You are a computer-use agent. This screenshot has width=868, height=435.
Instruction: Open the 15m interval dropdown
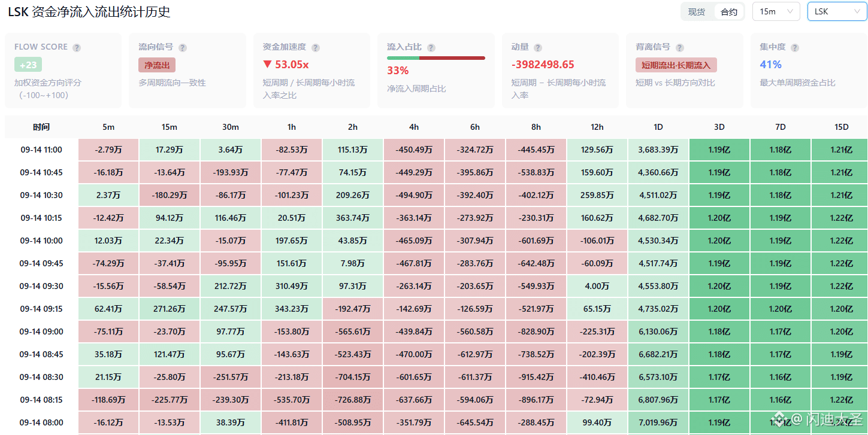click(x=776, y=11)
